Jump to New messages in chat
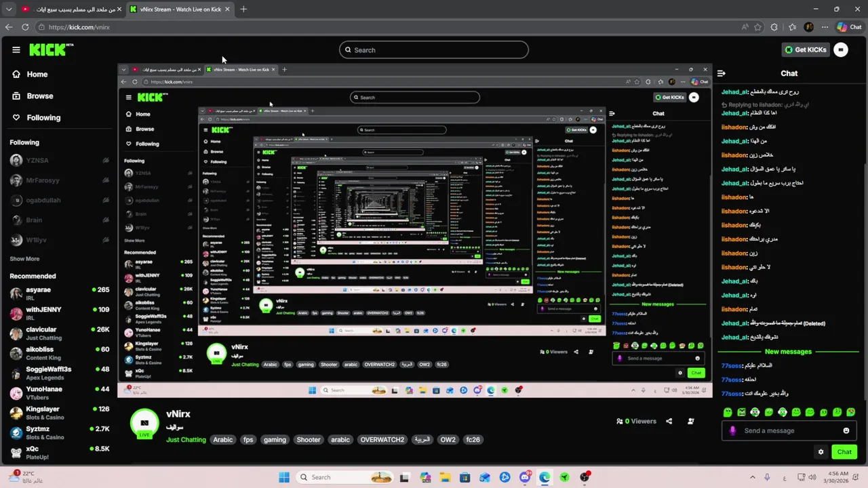Image resolution: width=868 pixels, height=488 pixels. [x=788, y=352]
